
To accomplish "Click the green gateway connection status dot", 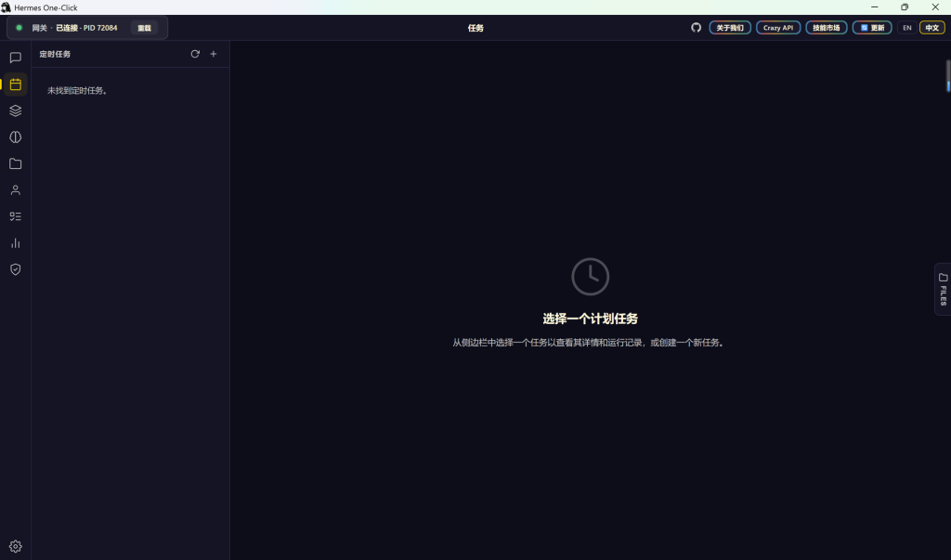I will pyautogui.click(x=19, y=28).
